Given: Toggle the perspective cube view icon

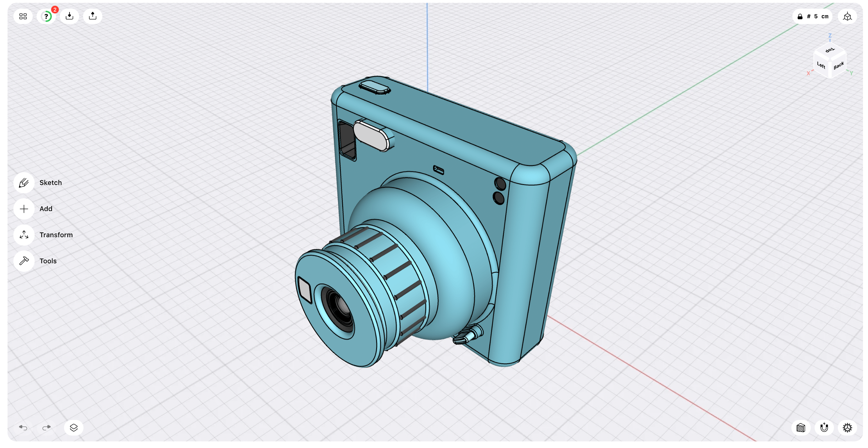Looking at the screenshot, I should [x=848, y=16].
